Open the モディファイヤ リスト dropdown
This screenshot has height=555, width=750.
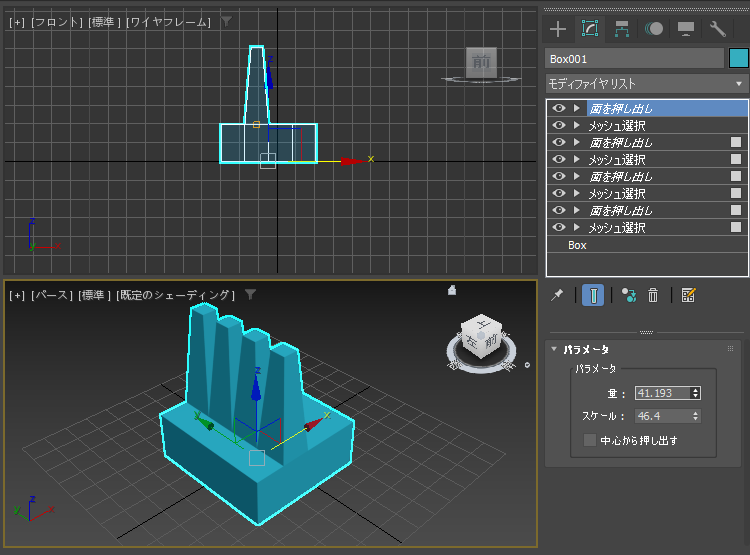(646, 84)
